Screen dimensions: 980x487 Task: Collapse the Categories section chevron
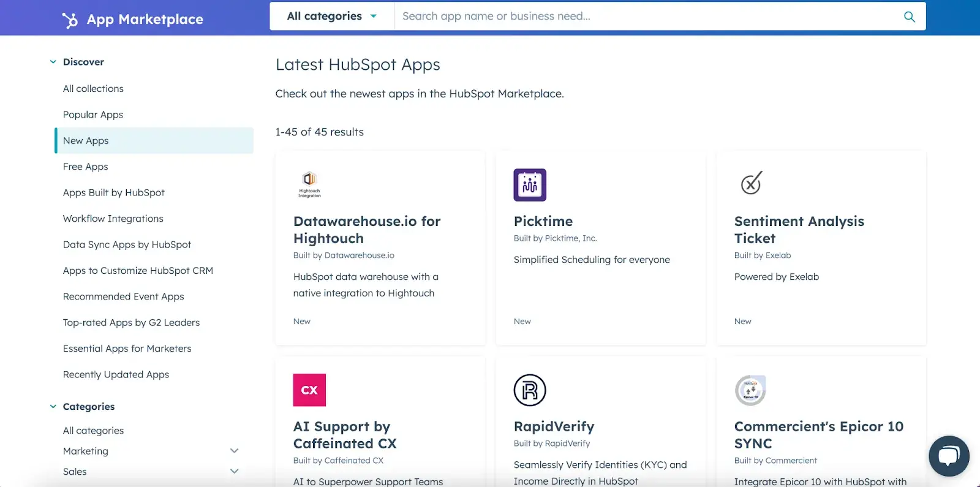53,407
